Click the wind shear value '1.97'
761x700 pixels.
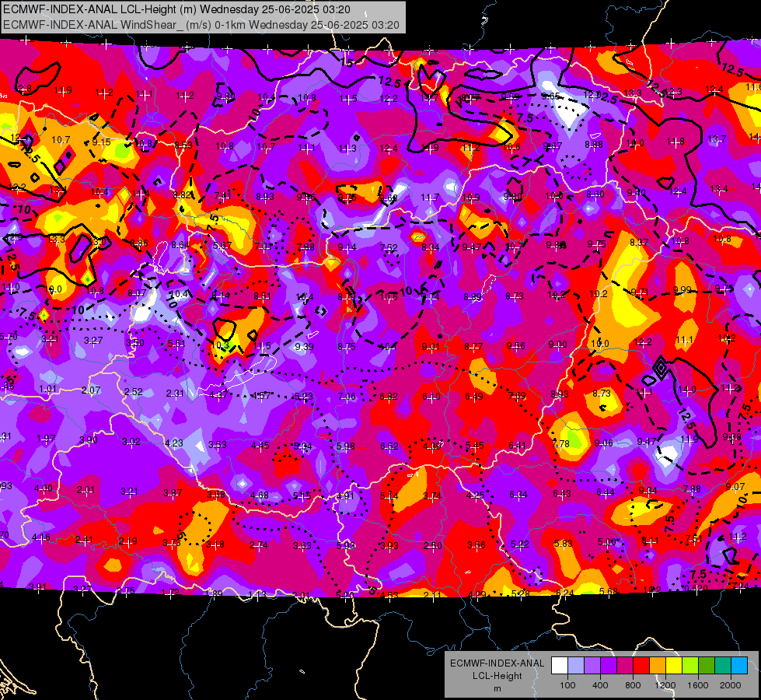(x=46, y=439)
